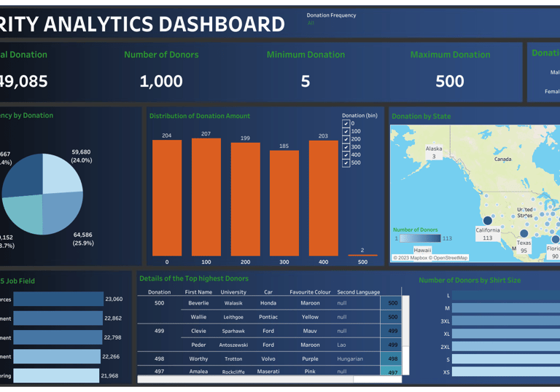
Task: Click the Distribution of Donation Amount title
Action: [200, 116]
